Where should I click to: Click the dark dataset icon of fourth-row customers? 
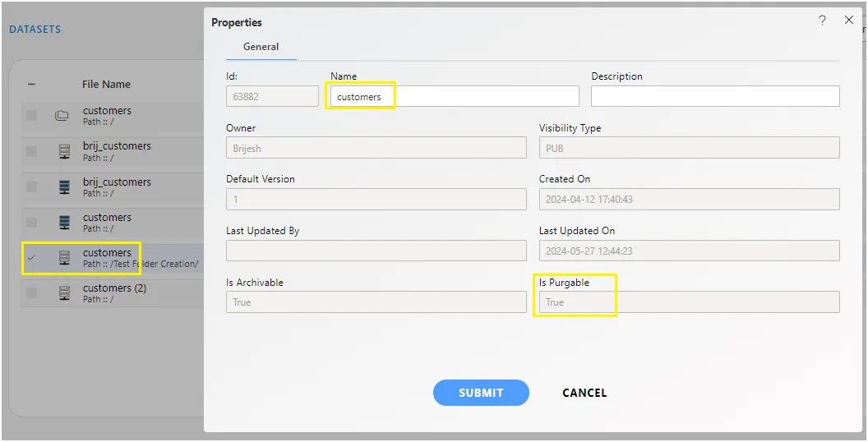click(x=64, y=223)
